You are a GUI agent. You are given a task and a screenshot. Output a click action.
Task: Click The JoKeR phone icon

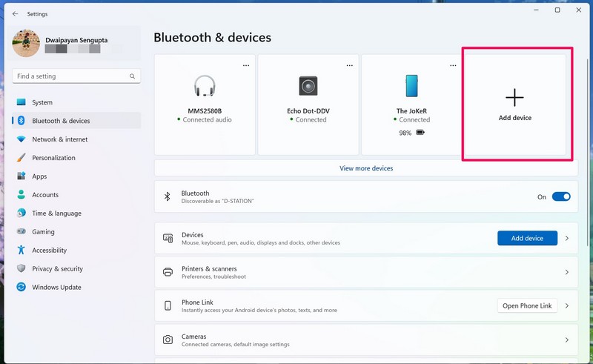pos(411,86)
